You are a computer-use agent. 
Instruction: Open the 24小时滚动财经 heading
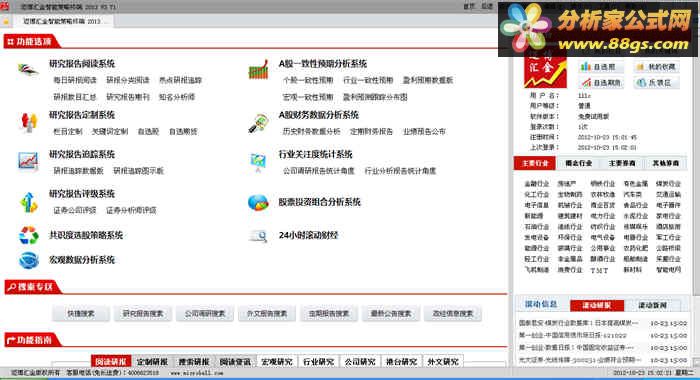pyautogui.click(x=308, y=235)
